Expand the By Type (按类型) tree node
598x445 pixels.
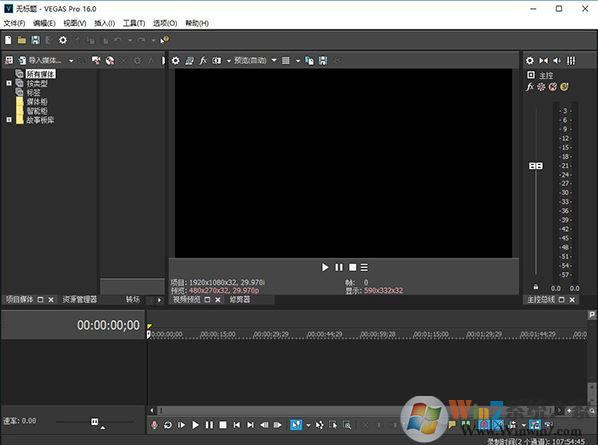[x=9, y=83]
